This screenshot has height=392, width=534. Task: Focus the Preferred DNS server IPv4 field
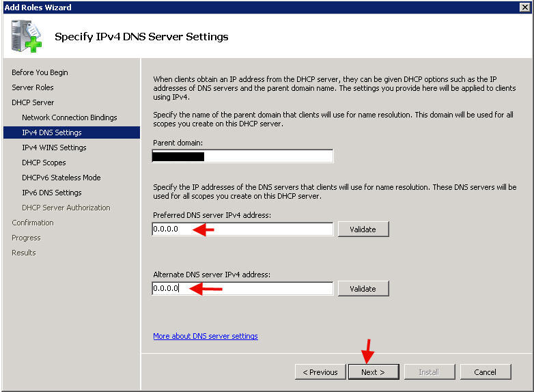242,229
